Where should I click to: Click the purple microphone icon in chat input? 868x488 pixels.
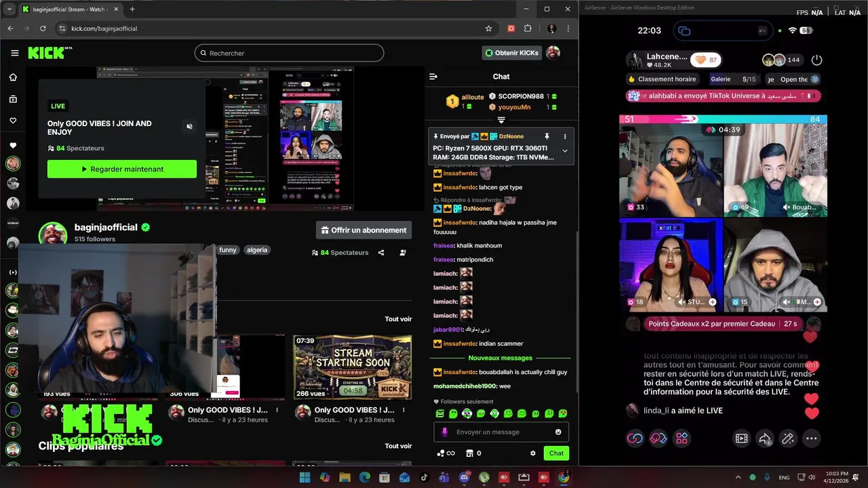445,432
